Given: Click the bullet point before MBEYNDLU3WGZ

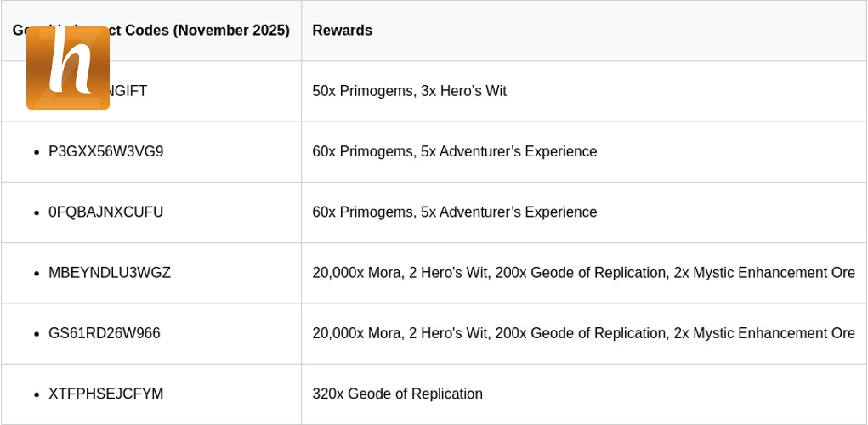Looking at the screenshot, I should pyautogui.click(x=37, y=274).
